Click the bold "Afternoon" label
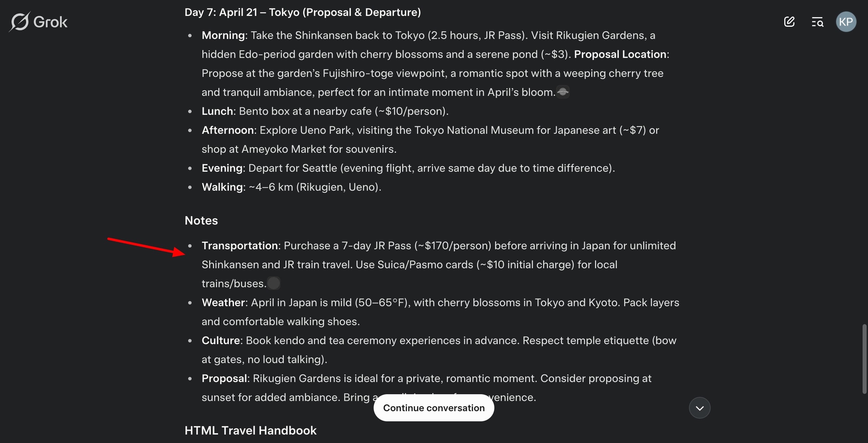Image resolution: width=868 pixels, height=443 pixels. pos(228,130)
